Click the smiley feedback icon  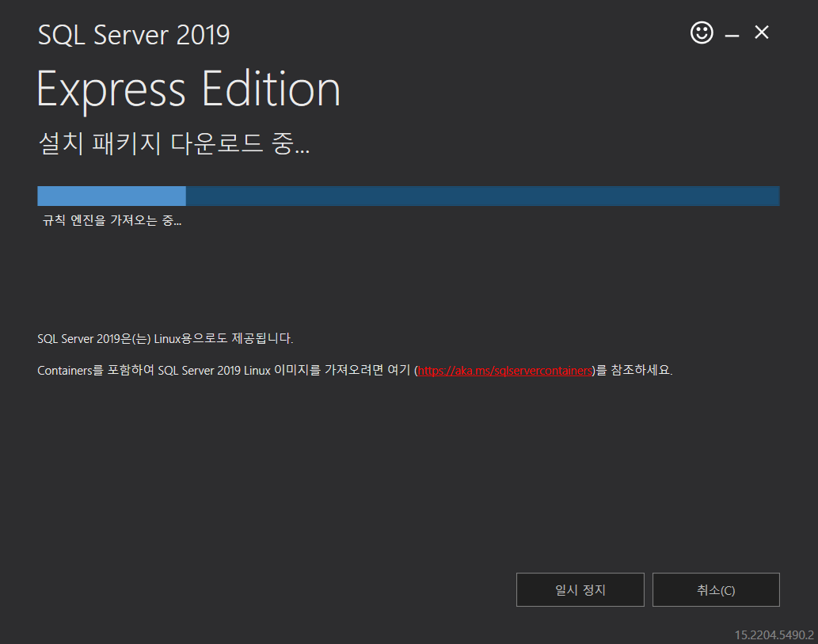pyautogui.click(x=702, y=33)
